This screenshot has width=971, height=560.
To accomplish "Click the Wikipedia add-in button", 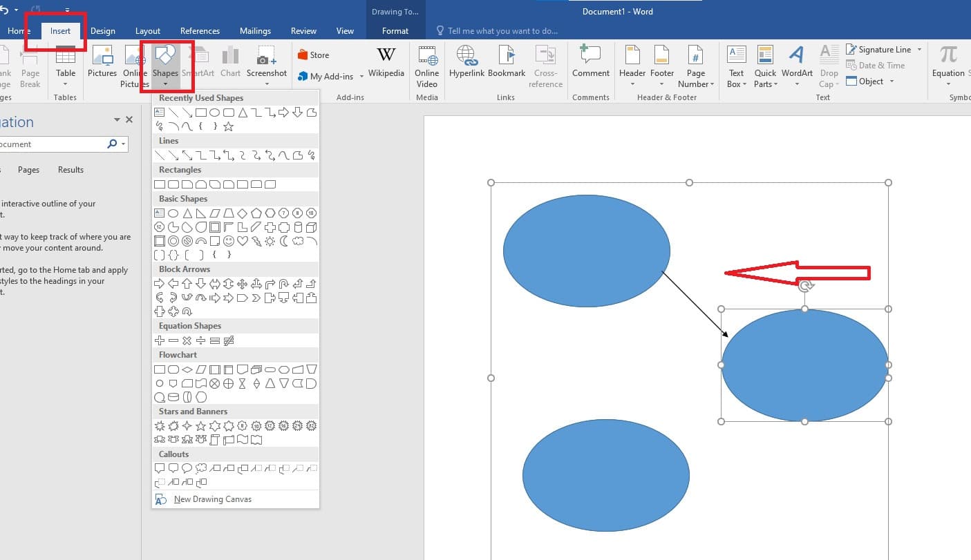I will tap(386, 62).
